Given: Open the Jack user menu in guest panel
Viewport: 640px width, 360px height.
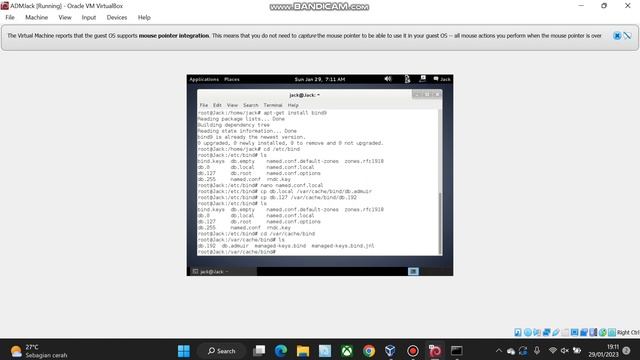Looking at the screenshot, I should point(442,79).
